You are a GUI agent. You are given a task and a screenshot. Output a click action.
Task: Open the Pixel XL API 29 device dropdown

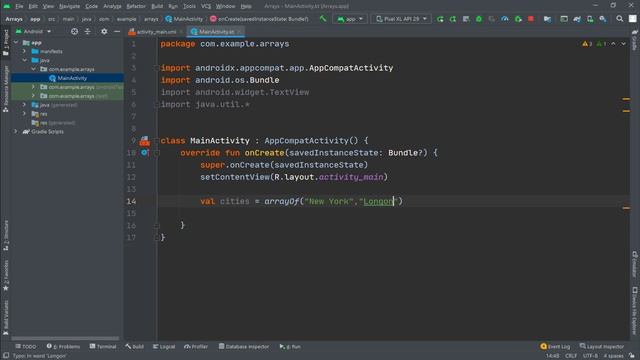[x=401, y=19]
